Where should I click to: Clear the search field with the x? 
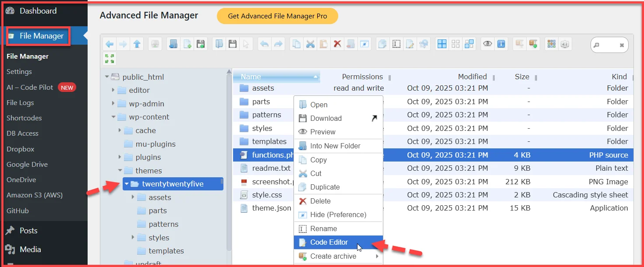click(622, 44)
